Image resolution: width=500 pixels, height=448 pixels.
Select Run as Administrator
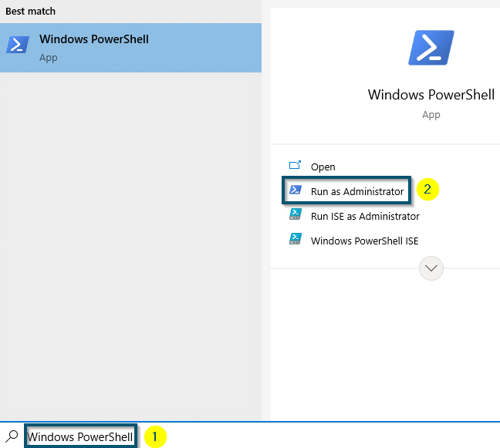[357, 191]
